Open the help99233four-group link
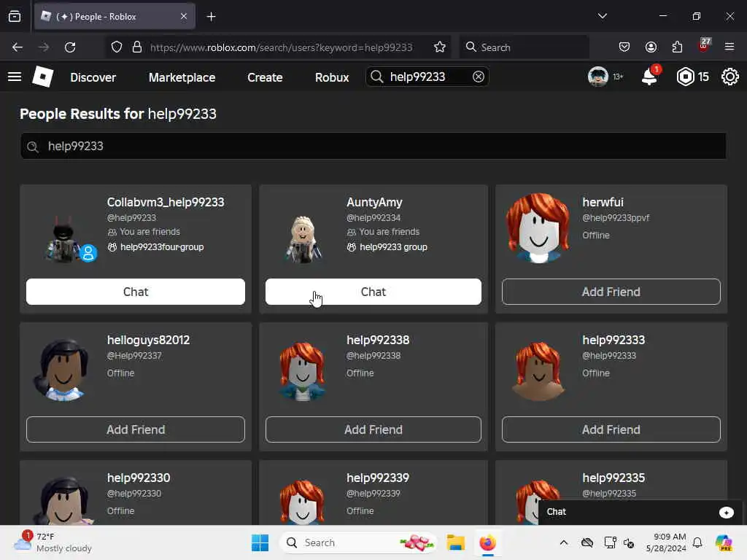 pos(162,247)
